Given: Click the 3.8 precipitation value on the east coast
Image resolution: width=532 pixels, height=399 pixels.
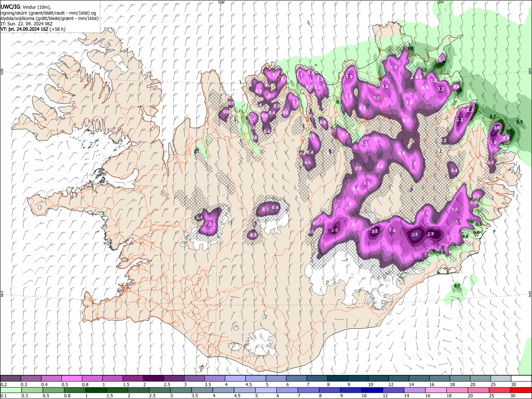Looking at the screenshot, I should coord(496,128).
